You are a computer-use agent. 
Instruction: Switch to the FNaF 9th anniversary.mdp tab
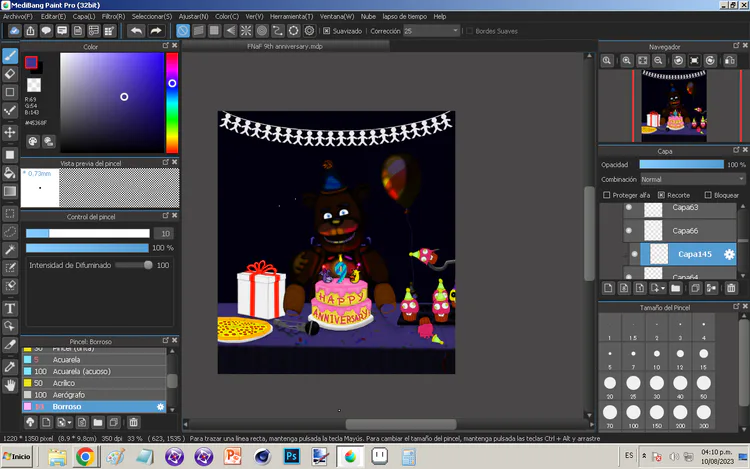point(285,46)
